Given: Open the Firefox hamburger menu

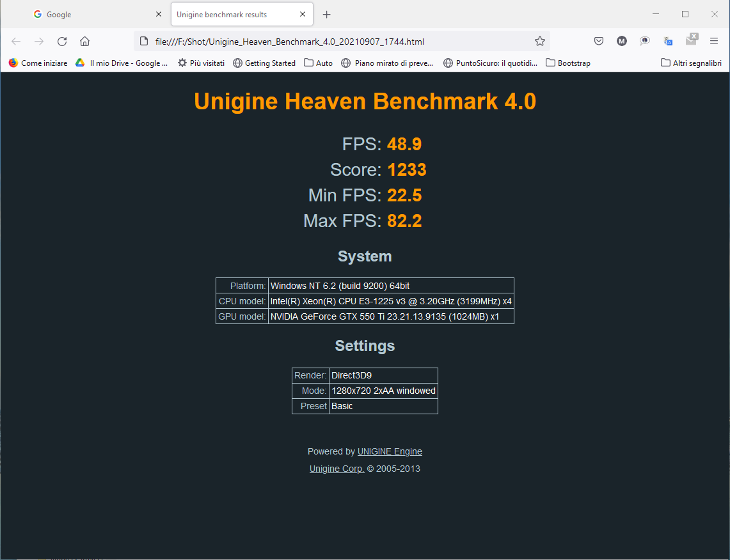Looking at the screenshot, I should (714, 42).
